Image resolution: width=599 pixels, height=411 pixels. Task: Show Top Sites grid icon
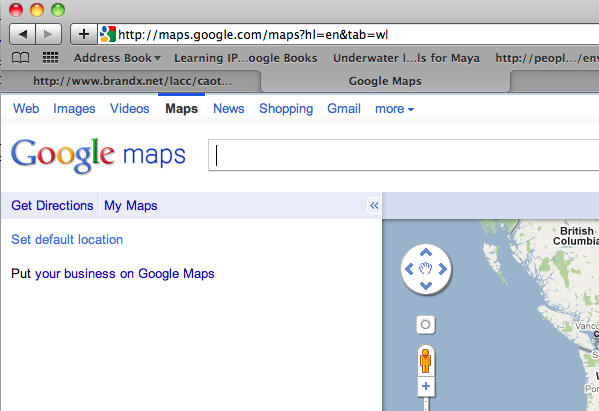coord(50,58)
